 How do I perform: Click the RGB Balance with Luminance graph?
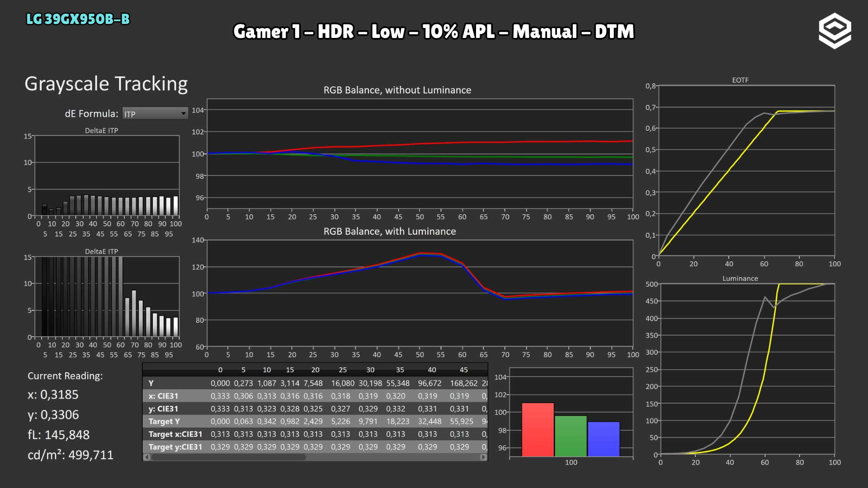pos(420,293)
